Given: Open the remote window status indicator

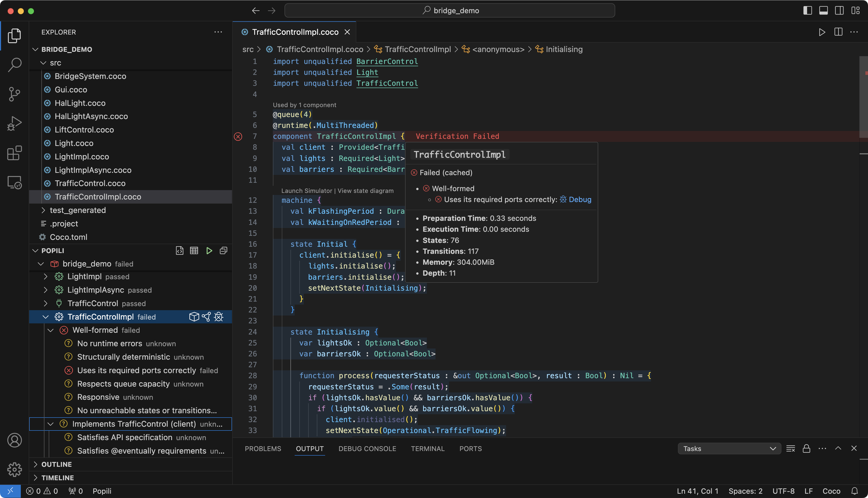Looking at the screenshot, I should (x=10, y=491).
